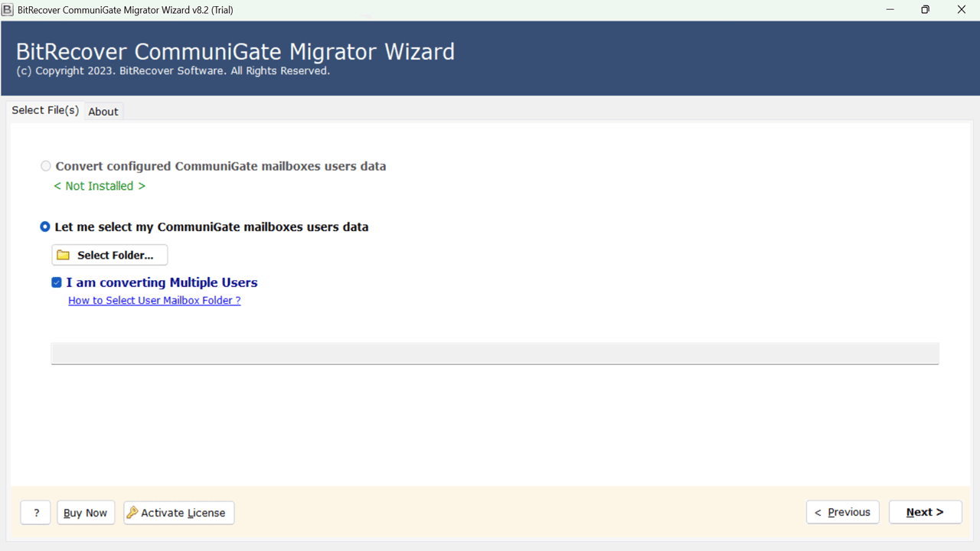Restore down the Migrator Wizard window
Screen dimensions: 980x551
pyautogui.click(x=926, y=10)
